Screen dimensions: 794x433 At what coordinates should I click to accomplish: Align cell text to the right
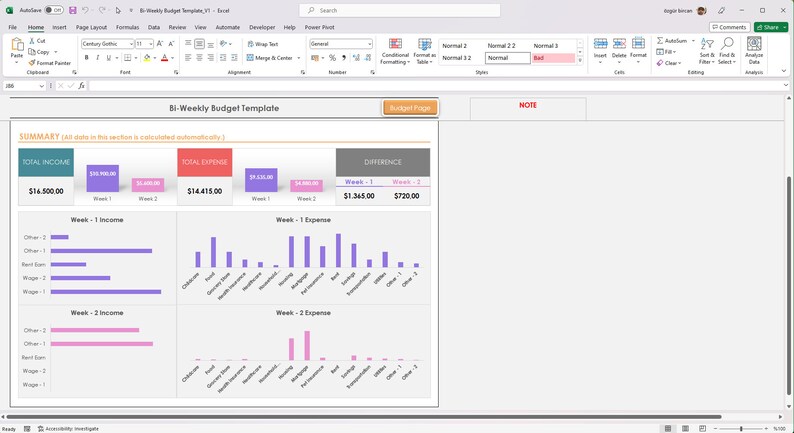[211, 58]
